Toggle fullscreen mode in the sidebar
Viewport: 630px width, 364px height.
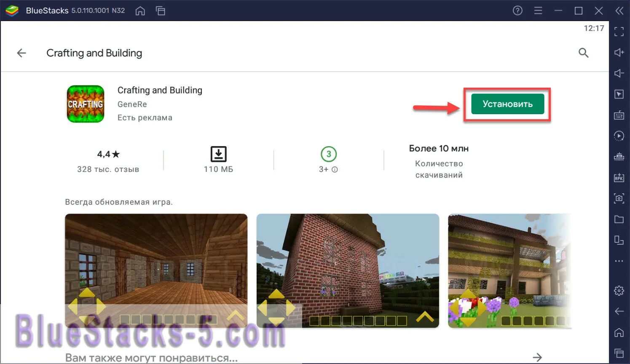[619, 32]
